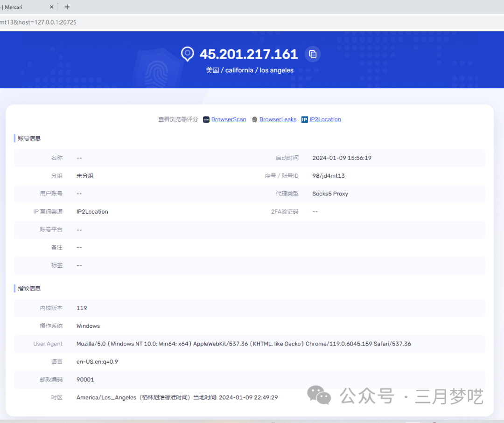Click the IP 查询渠道 field label
The width and height of the screenshot is (504, 423).
click(x=48, y=212)
